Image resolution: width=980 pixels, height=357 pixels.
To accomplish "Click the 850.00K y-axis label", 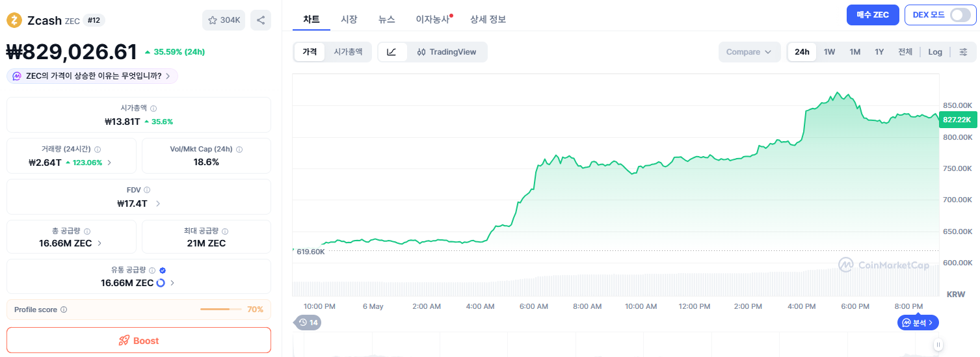I will point(957,105).
